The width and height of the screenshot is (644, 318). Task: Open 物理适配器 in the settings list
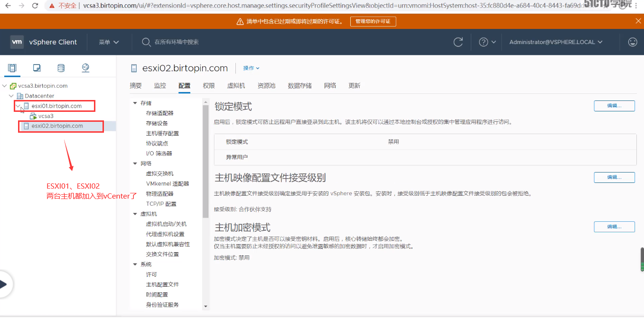(159, 194)
